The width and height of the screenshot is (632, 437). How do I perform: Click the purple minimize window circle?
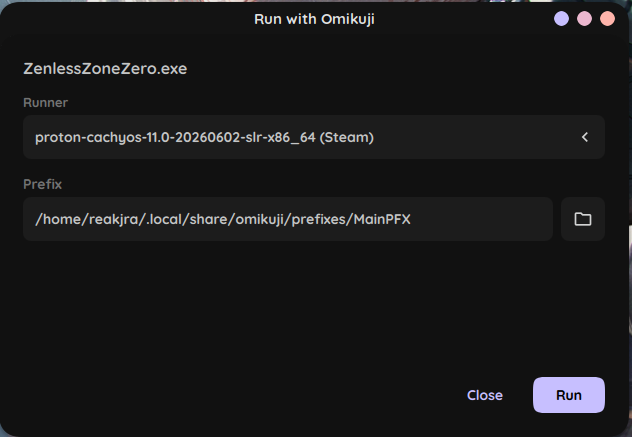561,19
